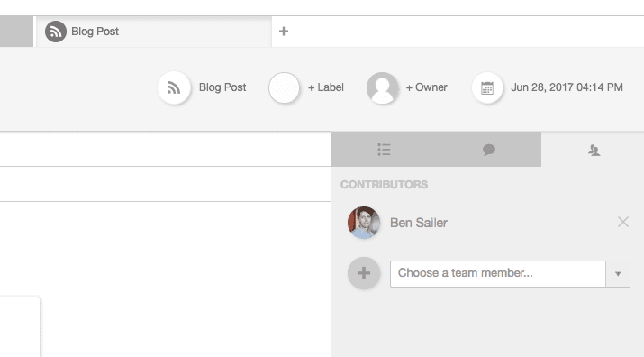Remove Ben Sailer from contributors
Viewport: 644px width, 357px height.
pos(623,222)
